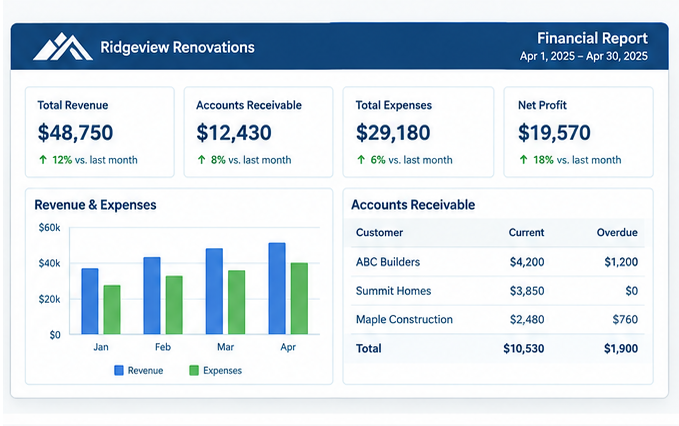Select the Summit Homes customer row

pyautogui.click(x=498, y=291)
